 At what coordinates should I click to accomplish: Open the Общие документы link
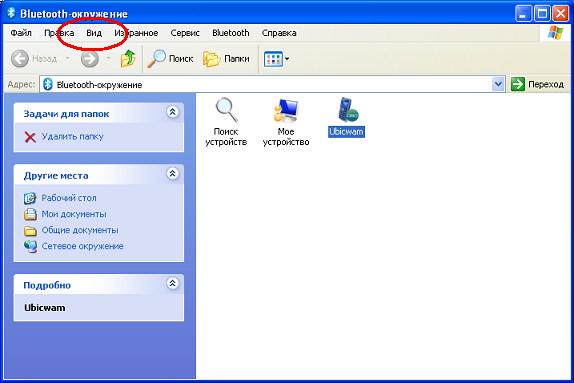[x=80, y=230]
